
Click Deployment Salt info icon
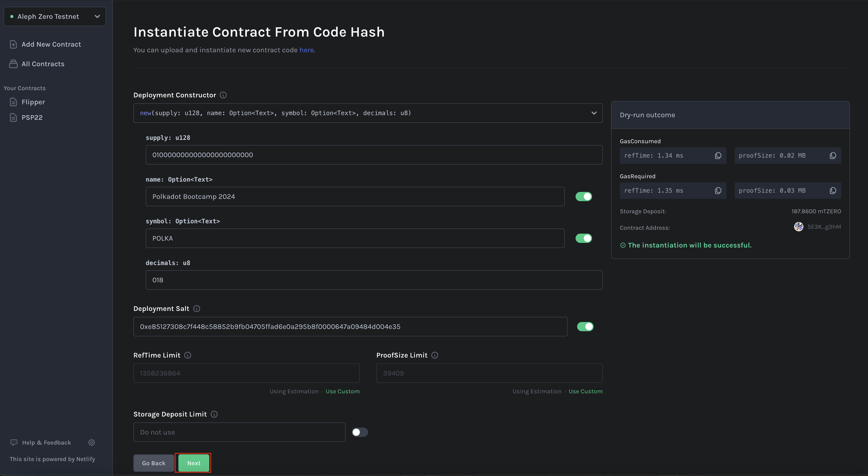click(197, 309)
